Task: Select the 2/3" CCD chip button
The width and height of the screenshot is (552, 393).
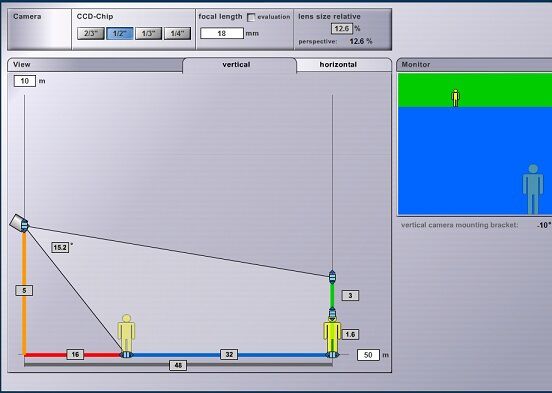Action: pos(90,33)
